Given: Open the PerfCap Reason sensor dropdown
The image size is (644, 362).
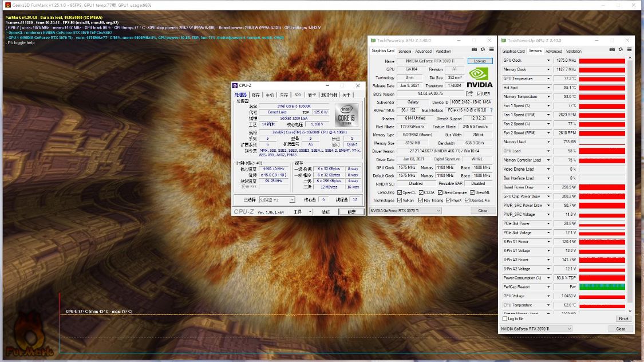Looking at the screenshot, I should (x=548, y=287).
